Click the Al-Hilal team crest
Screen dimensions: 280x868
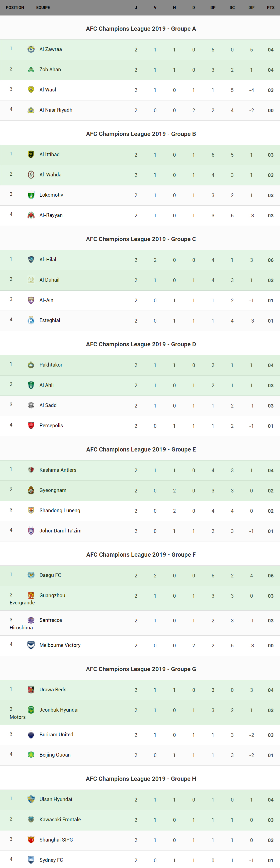pyautogui.click(x=31, y=259)
